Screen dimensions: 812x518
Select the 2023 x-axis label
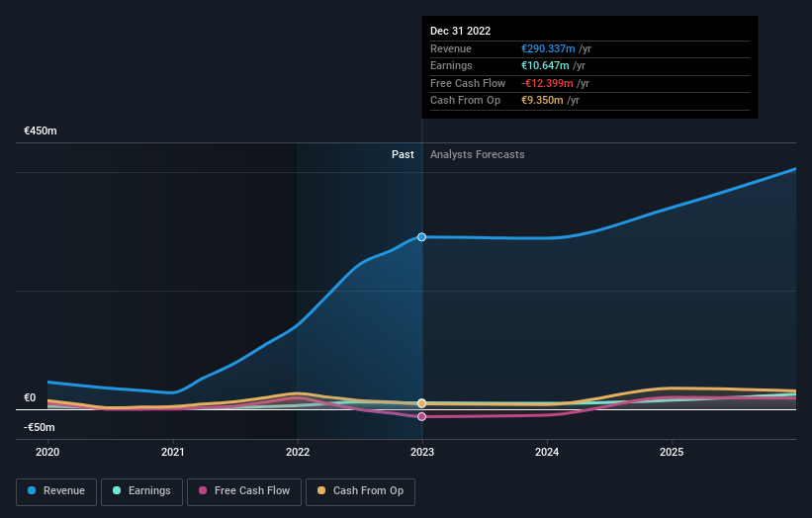click(x=422, y=453)
